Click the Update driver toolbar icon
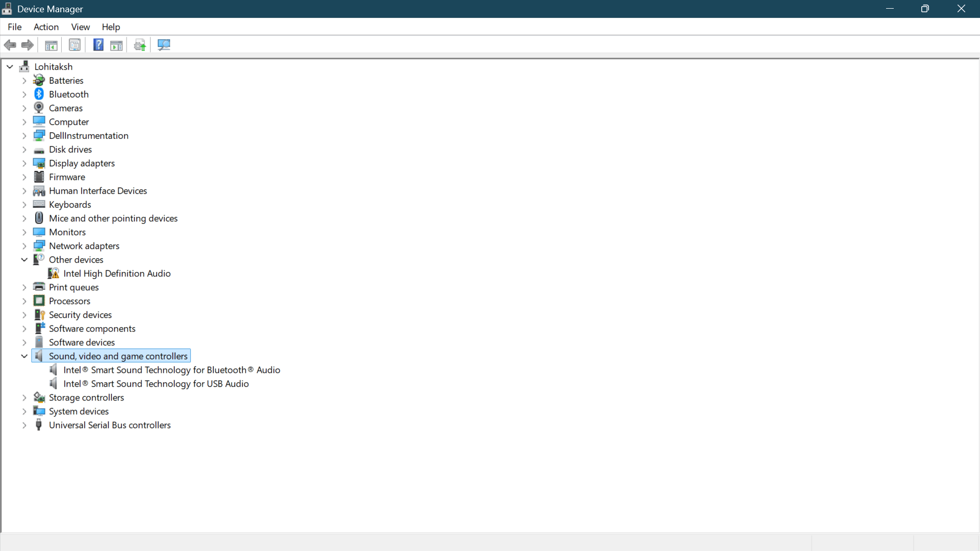Screen dimensions: 980x551 tap(139, 45)
